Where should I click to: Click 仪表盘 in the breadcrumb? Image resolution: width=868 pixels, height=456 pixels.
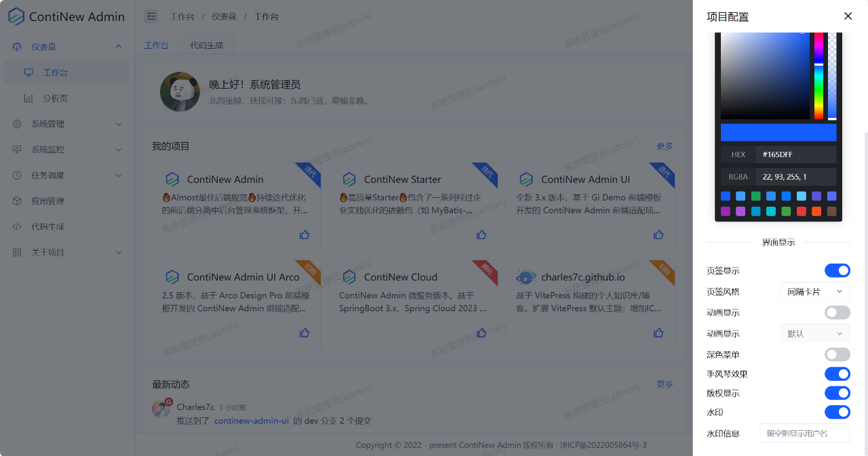pos(223,17)
